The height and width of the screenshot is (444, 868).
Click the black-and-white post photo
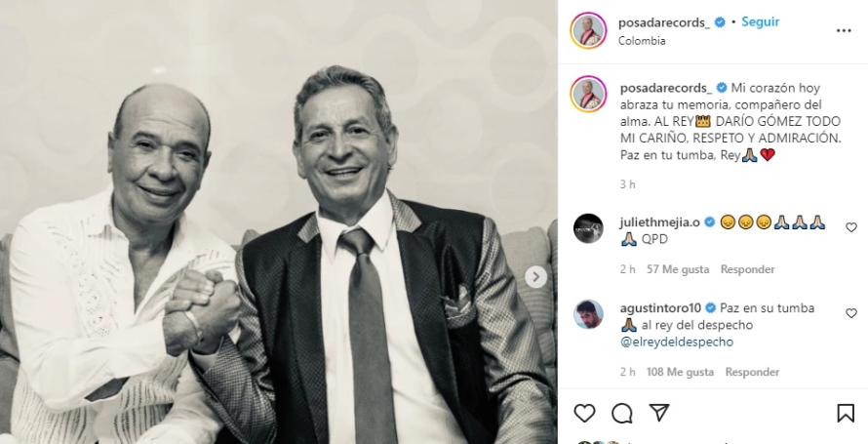[x=279, y=222]
